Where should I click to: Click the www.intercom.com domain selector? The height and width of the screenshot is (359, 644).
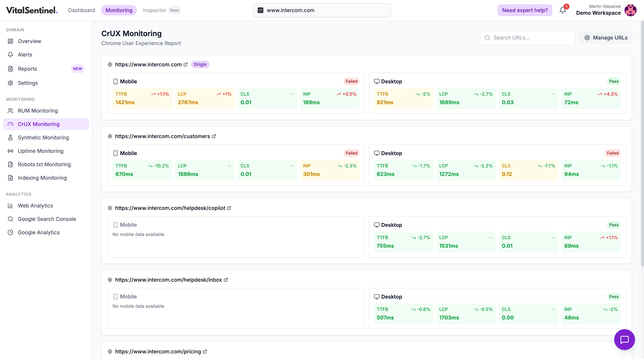[321, 10]
